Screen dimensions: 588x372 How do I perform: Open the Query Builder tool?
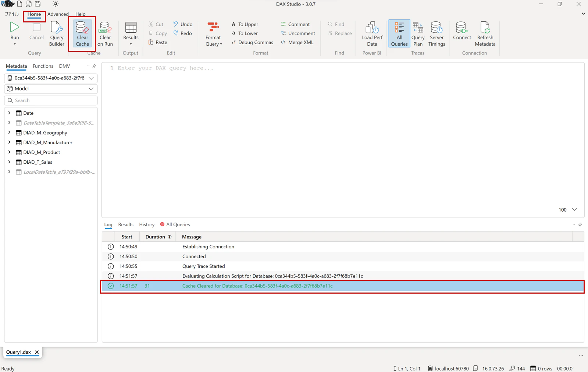pyautogui.click(x=57, y=33)
